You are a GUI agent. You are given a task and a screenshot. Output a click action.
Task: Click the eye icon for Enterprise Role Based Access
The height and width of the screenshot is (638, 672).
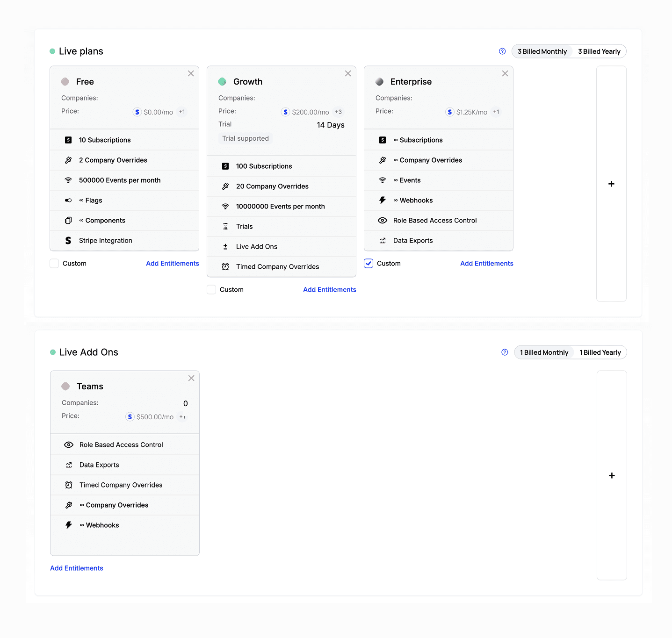[x=383, y=221]
